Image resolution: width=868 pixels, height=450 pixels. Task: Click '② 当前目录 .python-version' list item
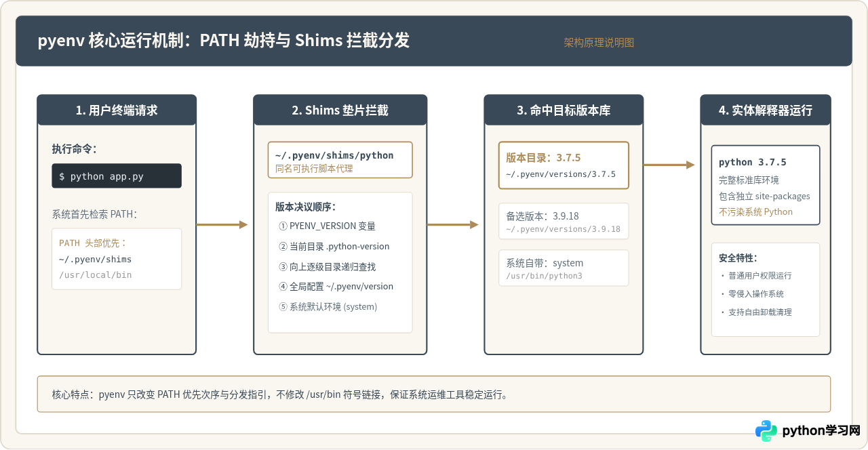point(334,246)
